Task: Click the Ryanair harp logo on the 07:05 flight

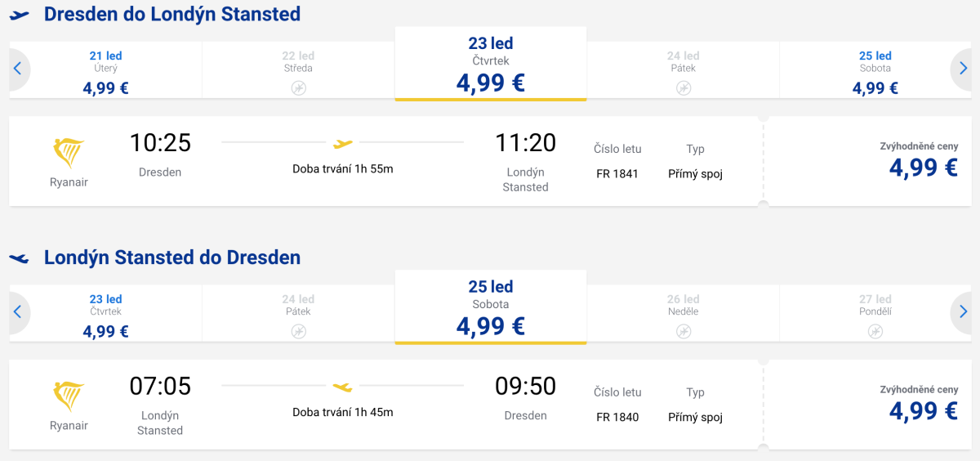Action: point(69,397)
